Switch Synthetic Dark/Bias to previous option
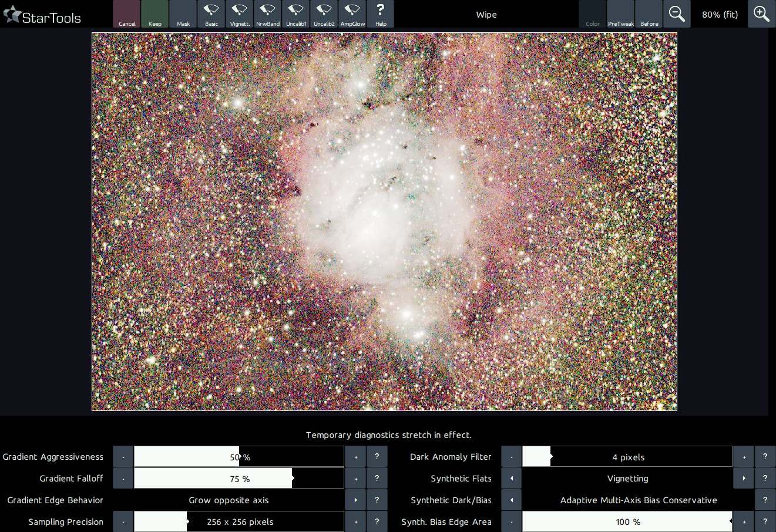This screenshot has width=776, height=532. point(512,500)
